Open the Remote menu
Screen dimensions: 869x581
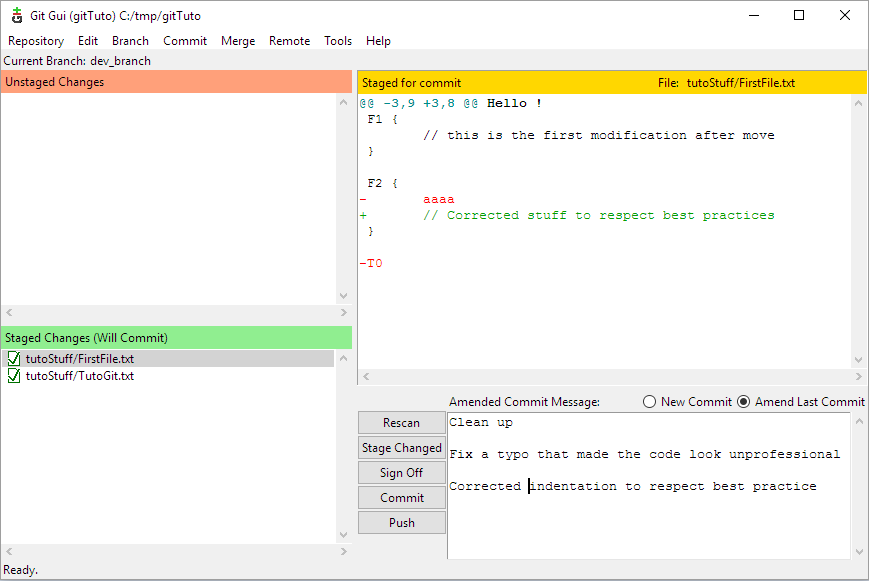point(289,41)
